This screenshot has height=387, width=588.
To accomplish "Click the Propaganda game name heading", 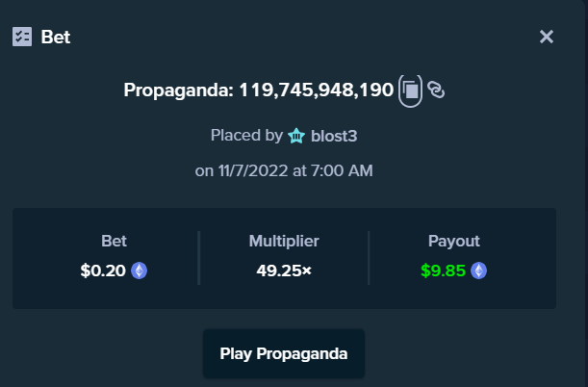I will 178,90.
